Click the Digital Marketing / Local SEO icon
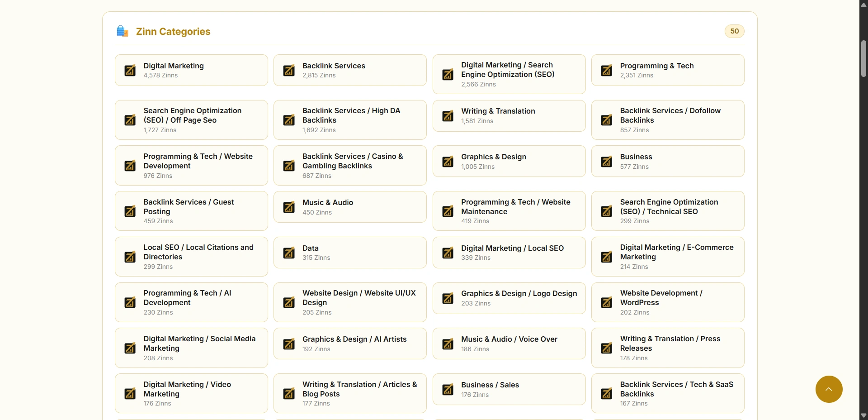The image size is (868, 420). [448, 253]
